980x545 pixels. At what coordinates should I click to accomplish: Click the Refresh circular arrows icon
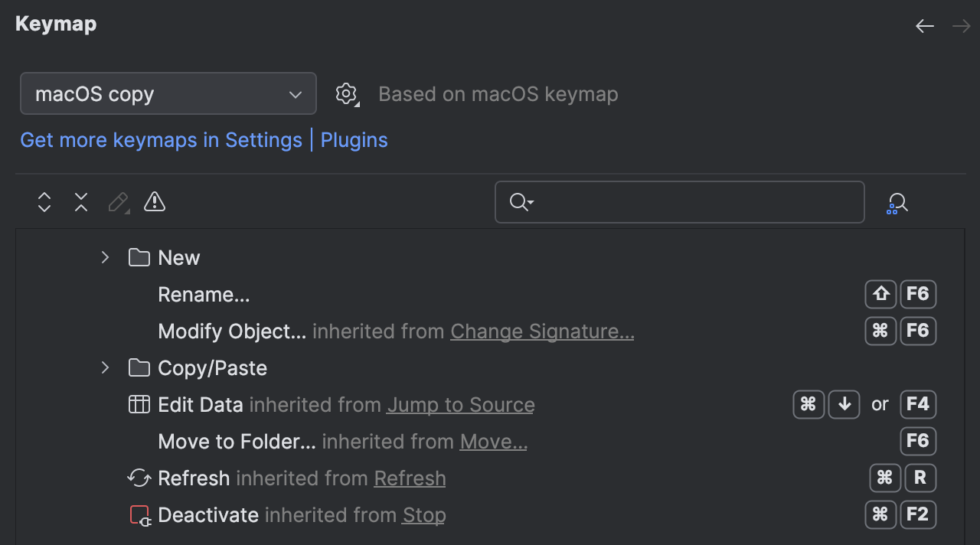[139, 478]
